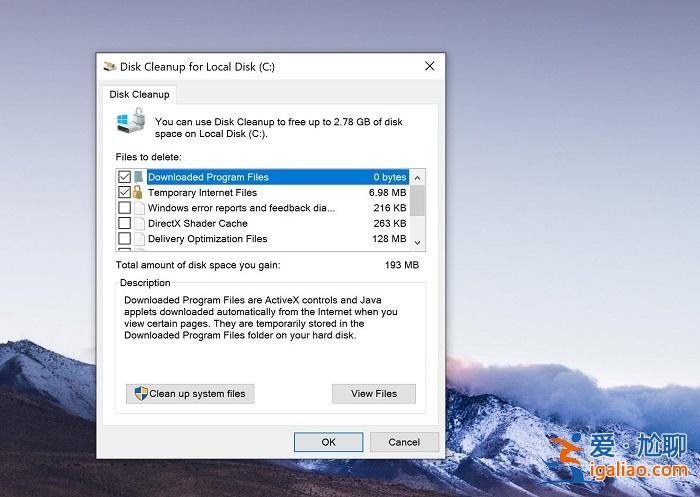
Task: Enable Windows error reports checkbox
Action: (124, 208)
